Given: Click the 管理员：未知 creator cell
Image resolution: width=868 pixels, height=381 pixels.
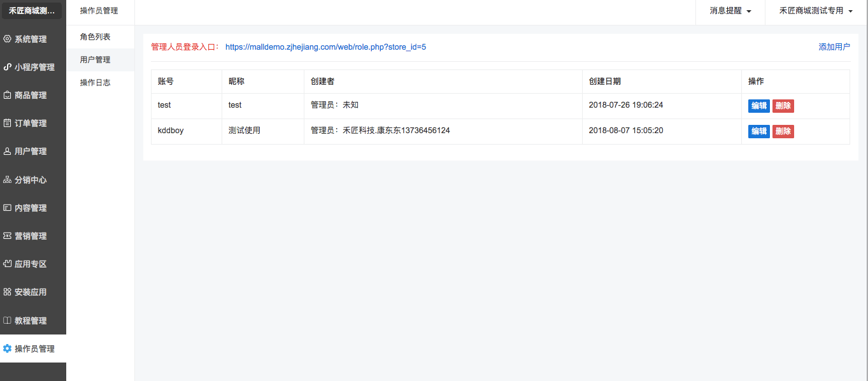Looking at the screenshot, I should (x=443, y=106).
